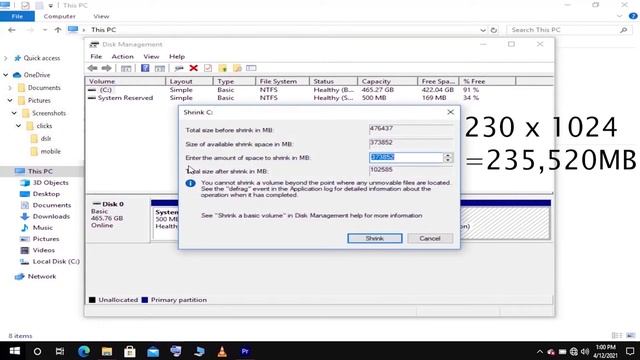Collapse the Screenshots folder node
Viewport: 640px width, 360px height.
14,113
